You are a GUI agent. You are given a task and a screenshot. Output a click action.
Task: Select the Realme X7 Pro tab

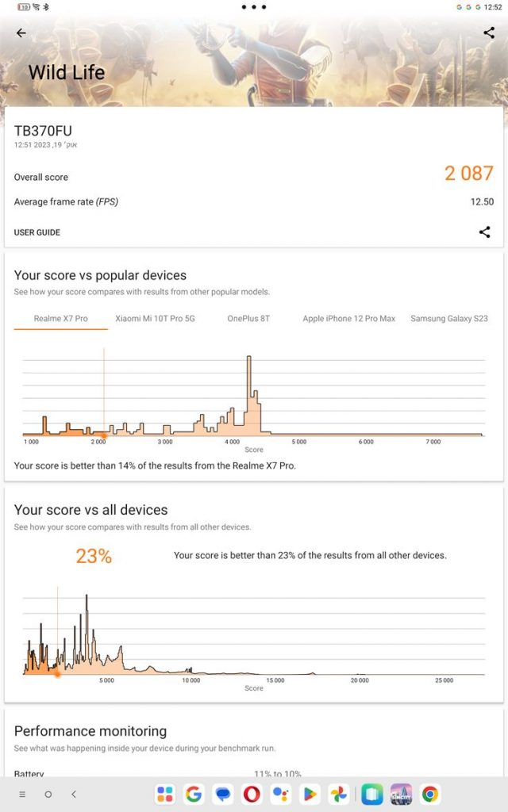click(60, 319)
